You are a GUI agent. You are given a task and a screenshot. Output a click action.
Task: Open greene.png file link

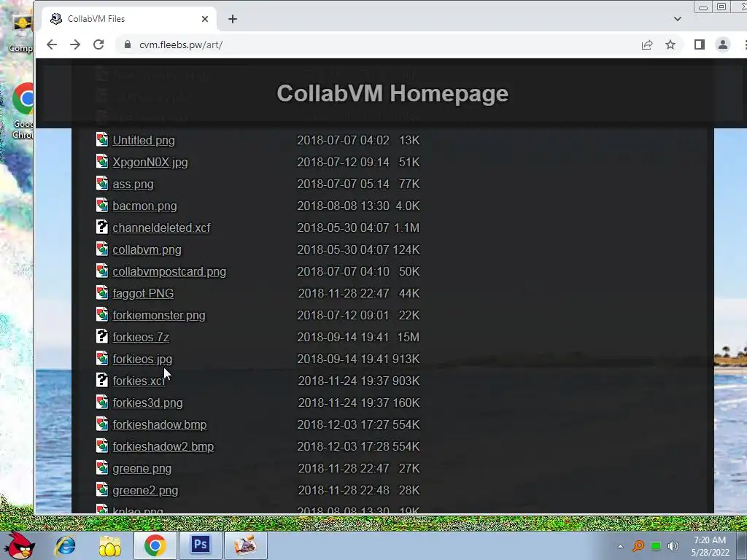coord(142,469)
